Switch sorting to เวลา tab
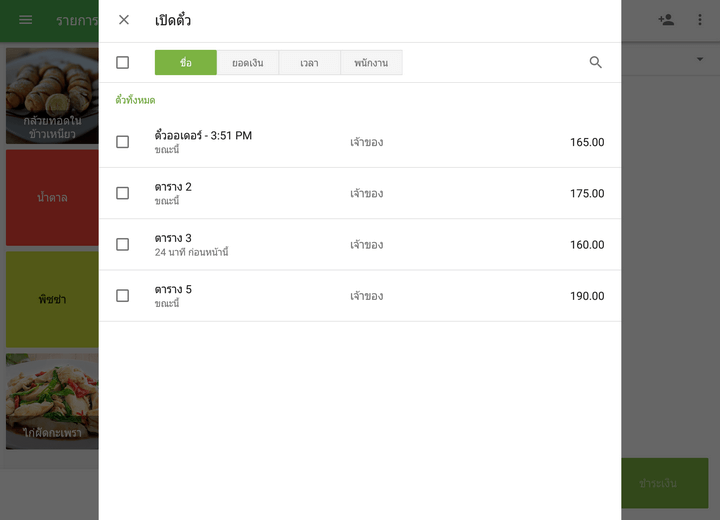The width and height of the screenshot is (720, 520). pyautogui.click(x=310, y=63)
